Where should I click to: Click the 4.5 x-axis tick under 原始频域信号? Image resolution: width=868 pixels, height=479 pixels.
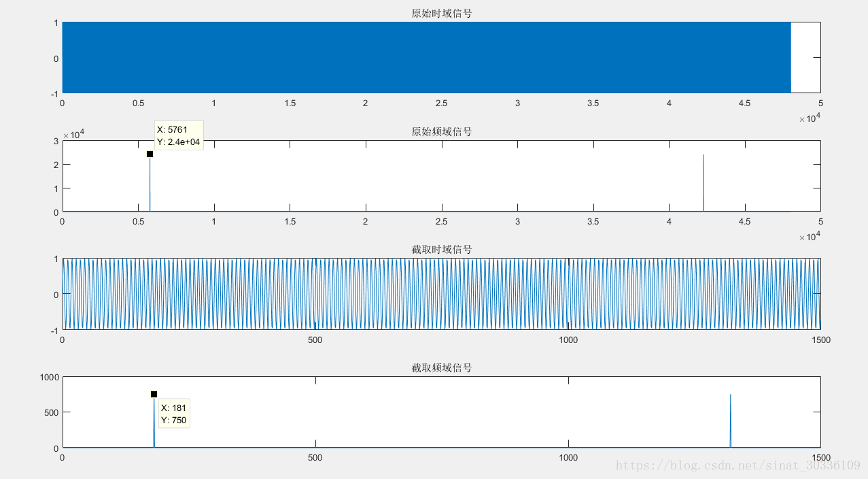click(744, 221)
